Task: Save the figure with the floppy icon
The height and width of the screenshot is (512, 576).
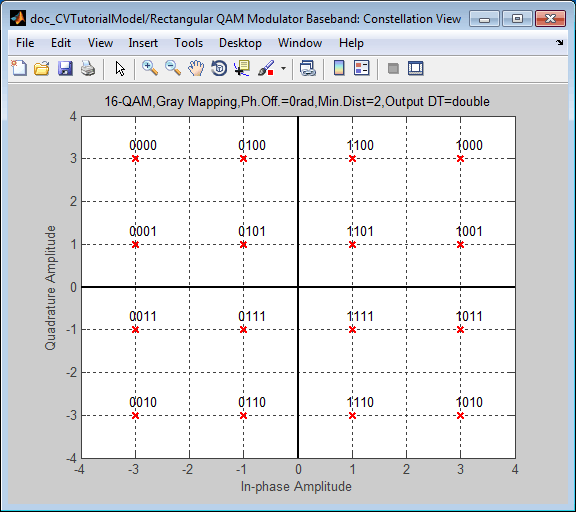Action: (65, 68)
